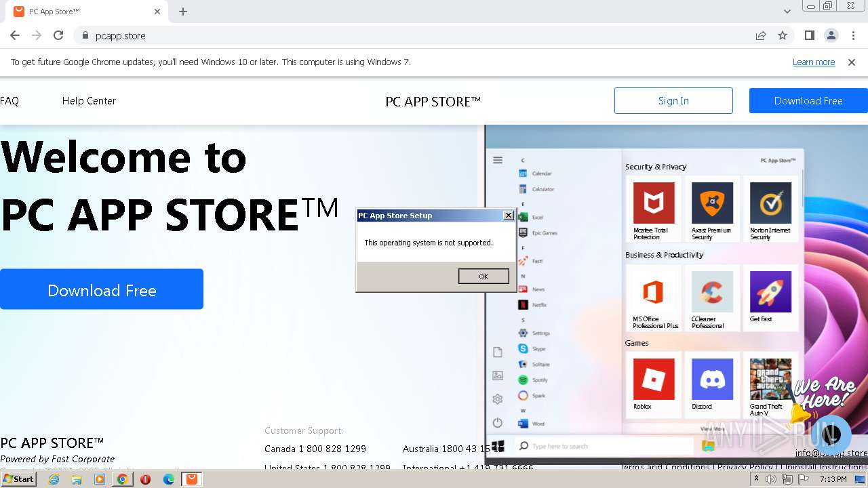Screen dimensions: 868x488
Task: Select CCleaner Professional app tile
Action: tap(712, 298)
